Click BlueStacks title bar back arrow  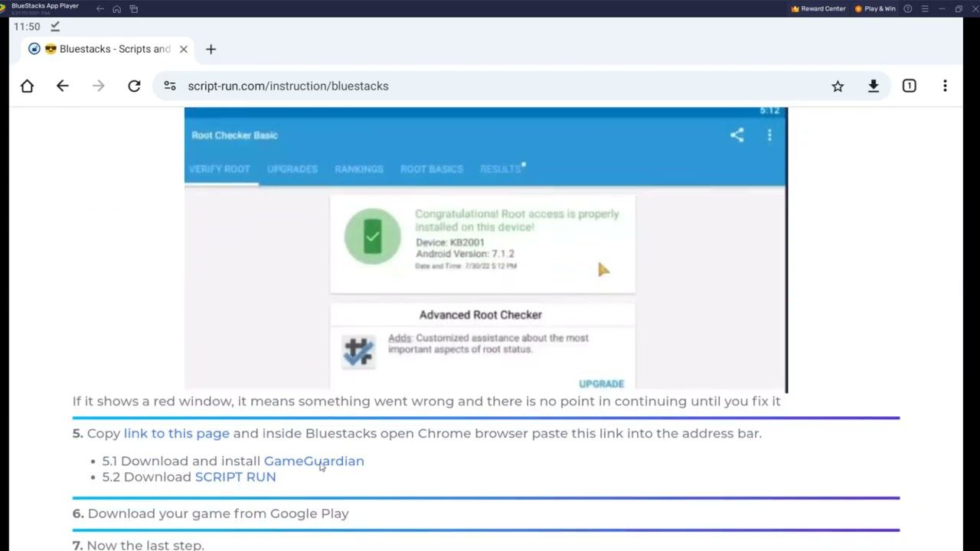tap(100, 9)
